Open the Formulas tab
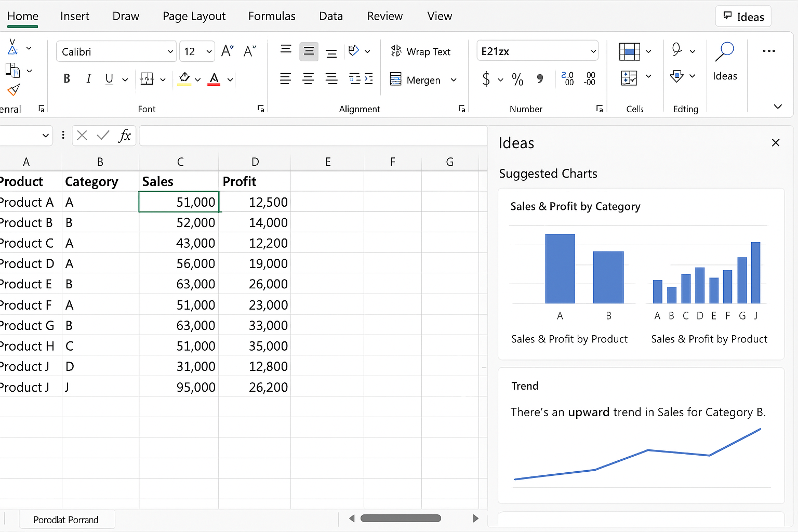This screenshot has width=798, height=532. pyautogui.click(x=272, y=16)
